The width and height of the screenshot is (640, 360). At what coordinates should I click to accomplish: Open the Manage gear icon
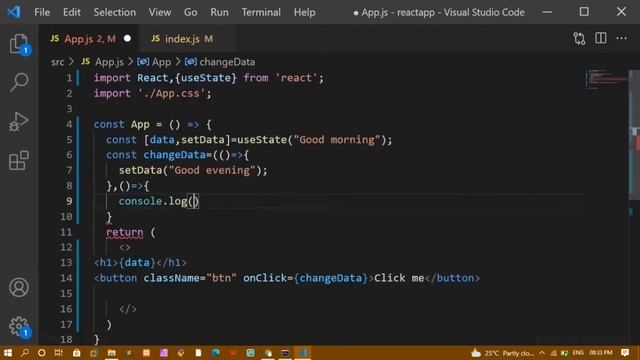(19, 326)
